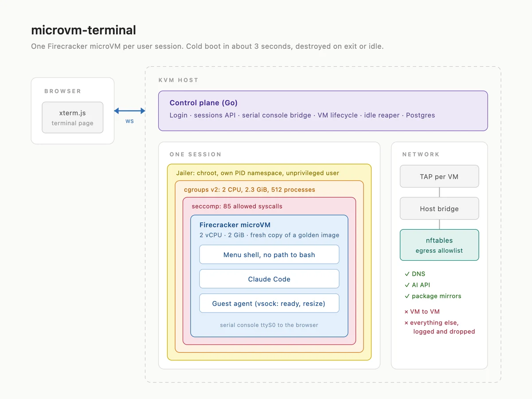
Task: Select the Guest agent (vsock) box
Action: tap(269, 303)
